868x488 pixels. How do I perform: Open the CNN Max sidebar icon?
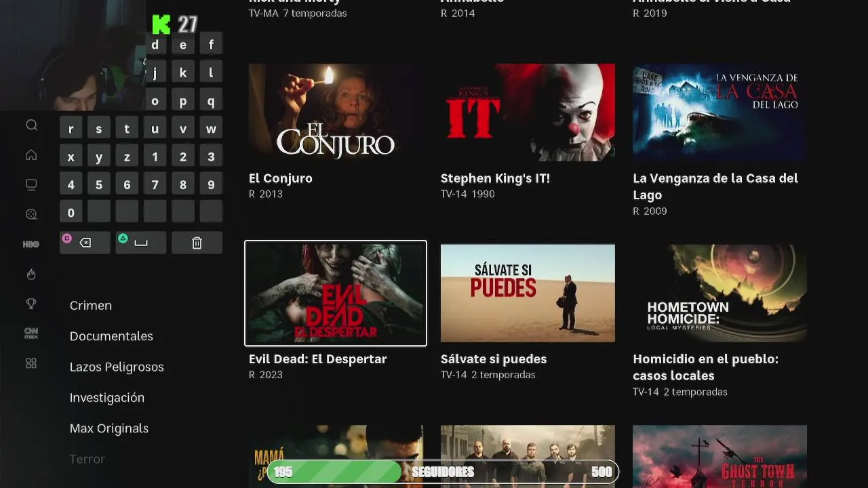(31, 333)
